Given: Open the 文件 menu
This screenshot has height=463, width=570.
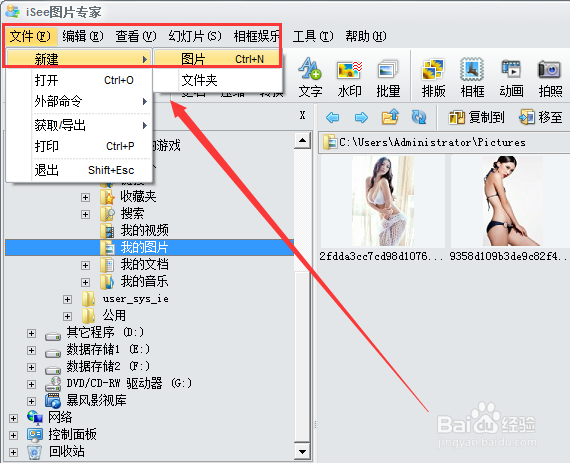Looking at the screenshot, I should click(31, 36).
